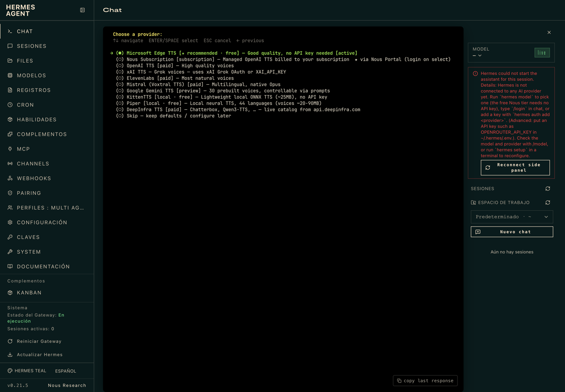The height and width of the screenshot is (392, 565).
Task: Select DeepInfra TTS provider radio
Action: click(120, 110)
